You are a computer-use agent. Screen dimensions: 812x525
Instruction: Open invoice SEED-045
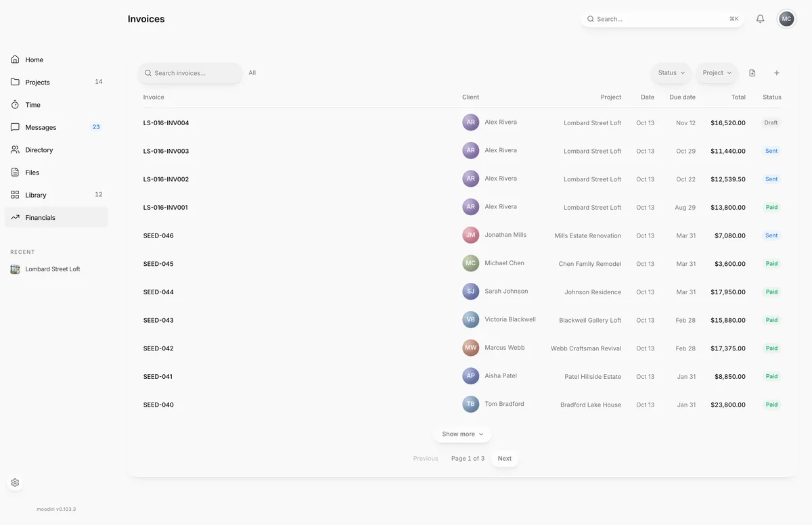point(158,264)
